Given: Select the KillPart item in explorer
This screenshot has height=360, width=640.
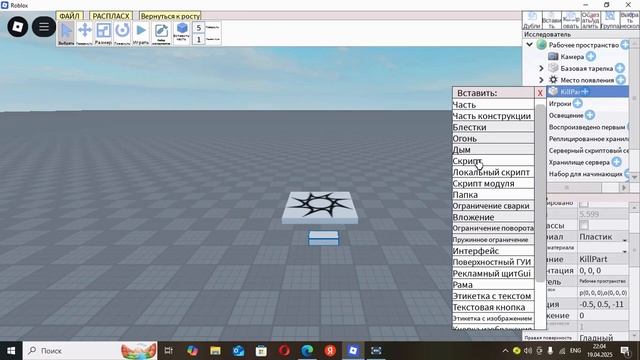Looking at the screenshot, I should tap(588, 92).
